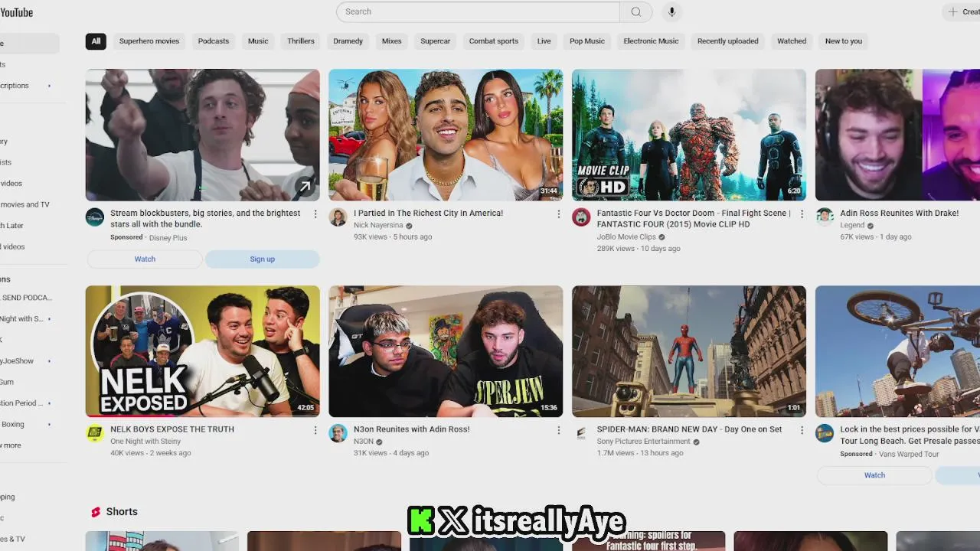Open options for Richest City video
Screen dimensions: 980x551
[x=558, y=214]
